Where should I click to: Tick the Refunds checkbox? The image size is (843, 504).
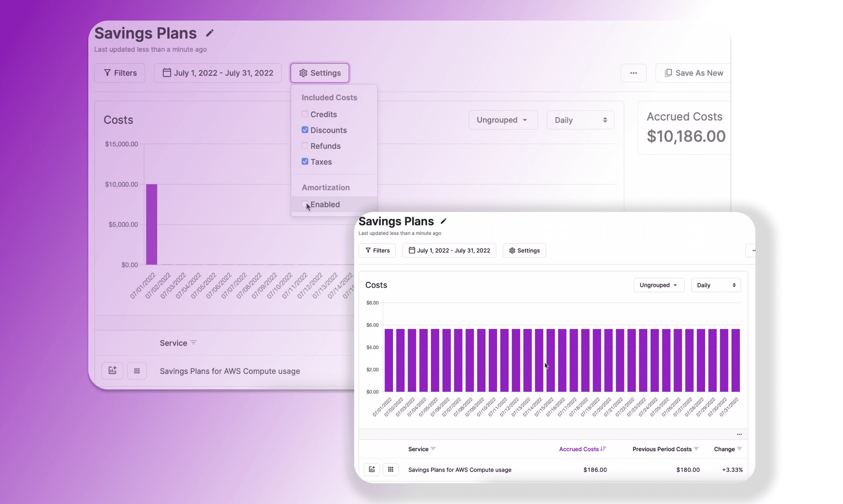tap(305, 146)
